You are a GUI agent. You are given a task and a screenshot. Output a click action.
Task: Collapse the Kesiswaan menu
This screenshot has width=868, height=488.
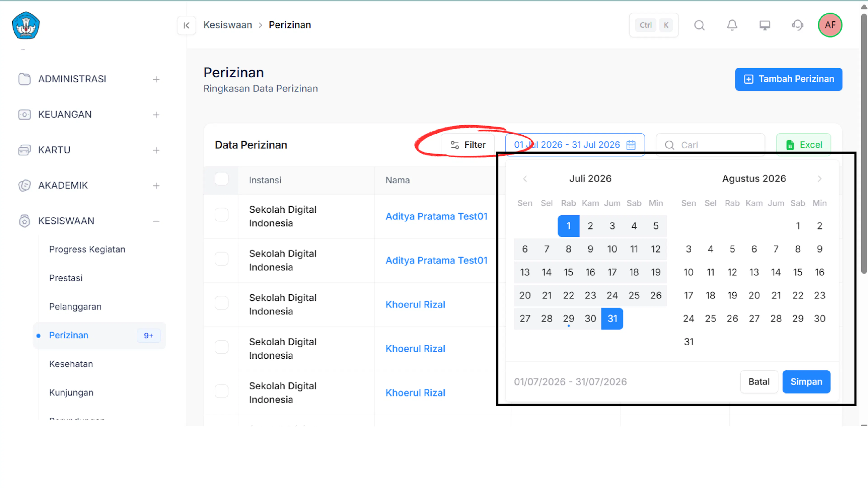click(156, 221)
